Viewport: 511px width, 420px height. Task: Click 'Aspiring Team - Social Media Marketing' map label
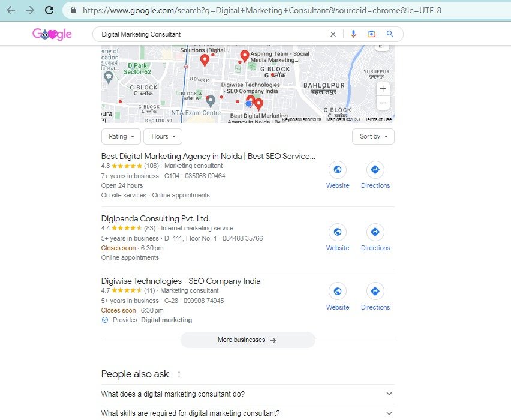point(279,57)
